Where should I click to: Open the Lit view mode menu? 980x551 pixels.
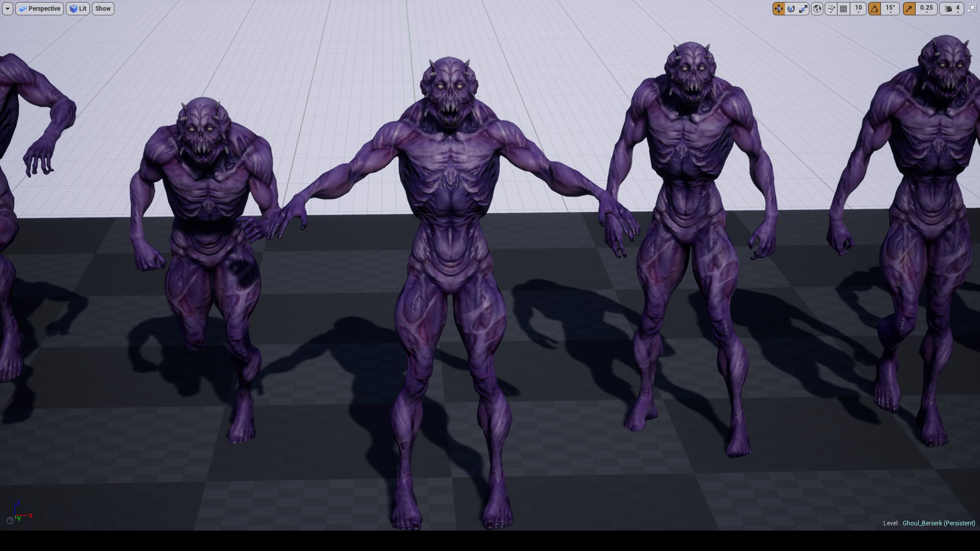tap(78, 9)
